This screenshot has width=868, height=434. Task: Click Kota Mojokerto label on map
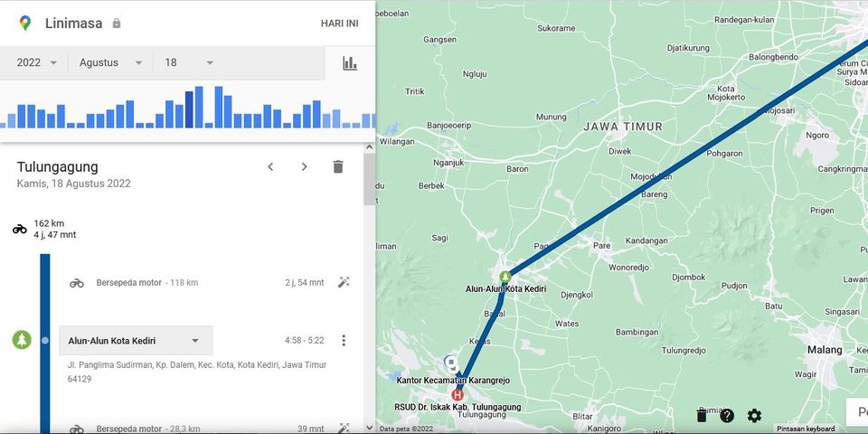tap(726, 93)
